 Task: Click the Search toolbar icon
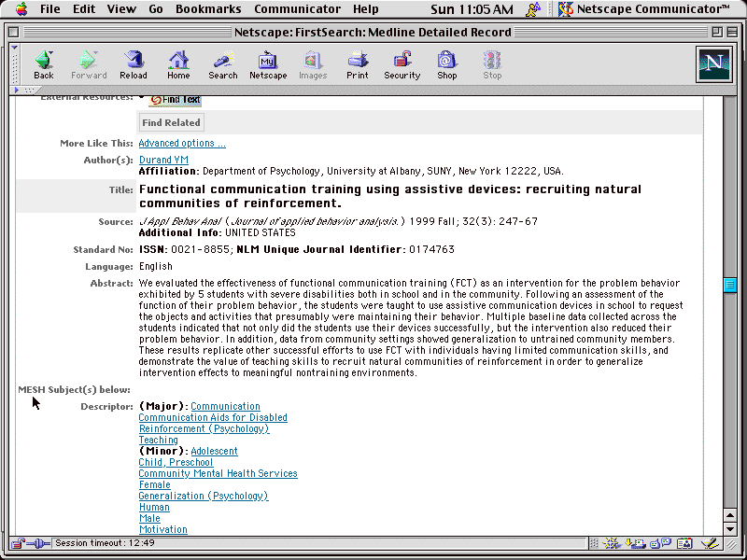pyautogui.click(x=223, y=64)
